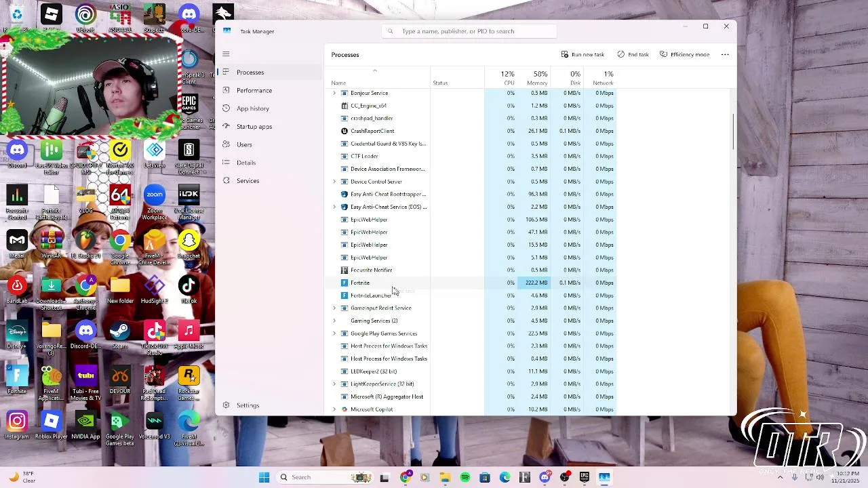Open the Task Manager hamburger navigation menu
Viewport: 868px width, 488px height.
pos(226,54)
